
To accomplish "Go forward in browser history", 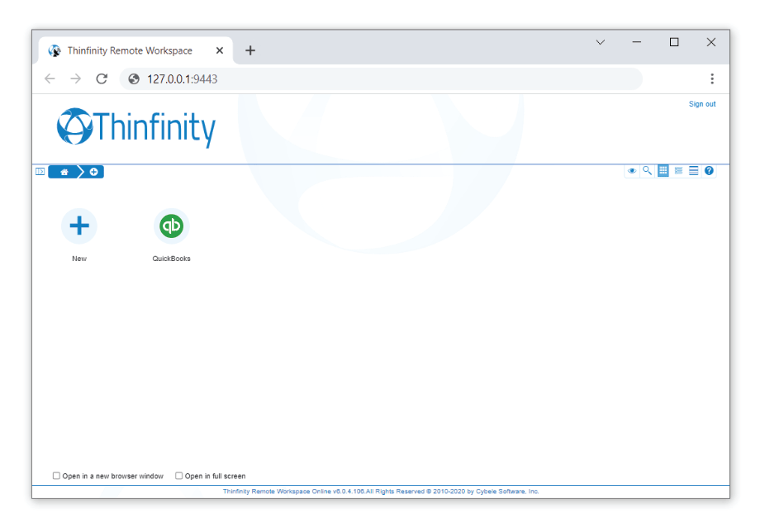I will tap(76, 79).
